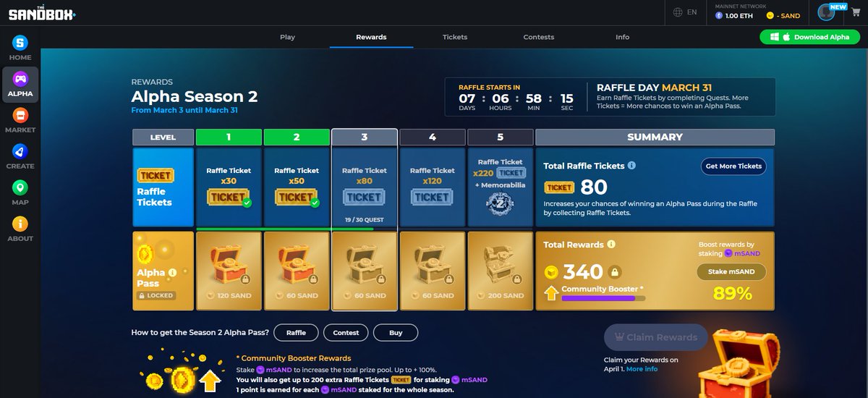Click the globe language icon
The image size is (868, 398).
678,12
